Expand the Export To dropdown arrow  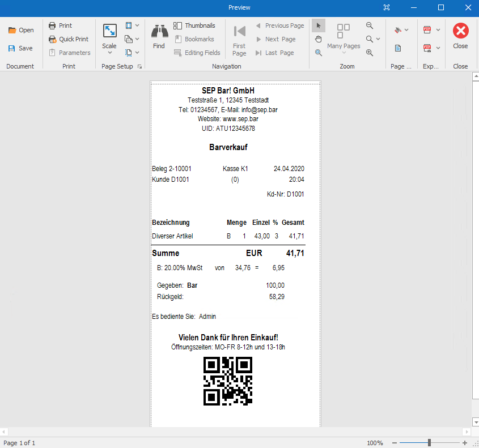(x=438, y=30)
